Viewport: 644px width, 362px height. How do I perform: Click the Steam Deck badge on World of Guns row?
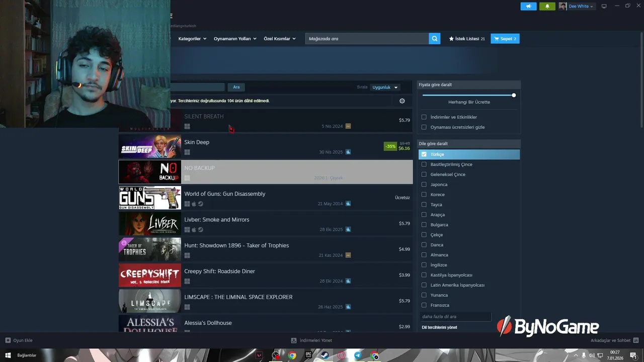[x=348, y=204]
